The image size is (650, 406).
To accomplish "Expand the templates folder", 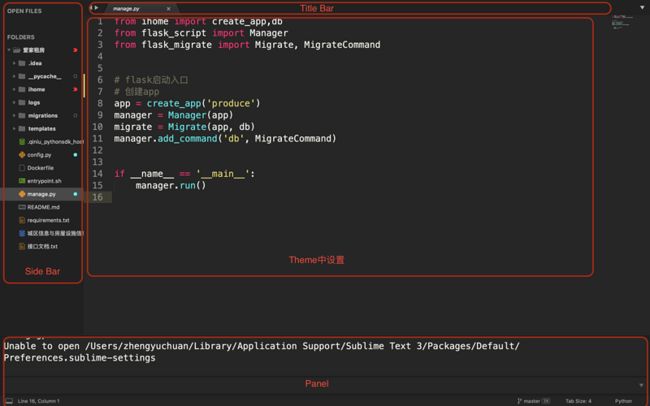I will [x=14, y=129].
